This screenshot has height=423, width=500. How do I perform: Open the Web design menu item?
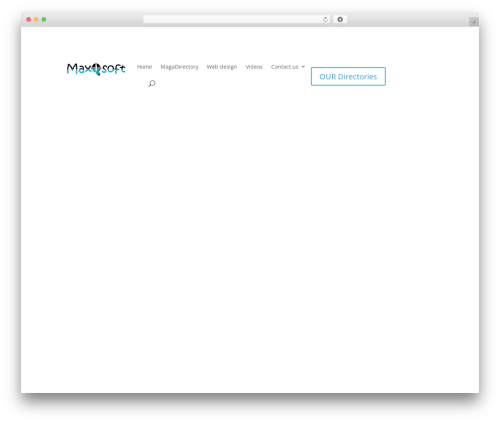pos(222,67)
